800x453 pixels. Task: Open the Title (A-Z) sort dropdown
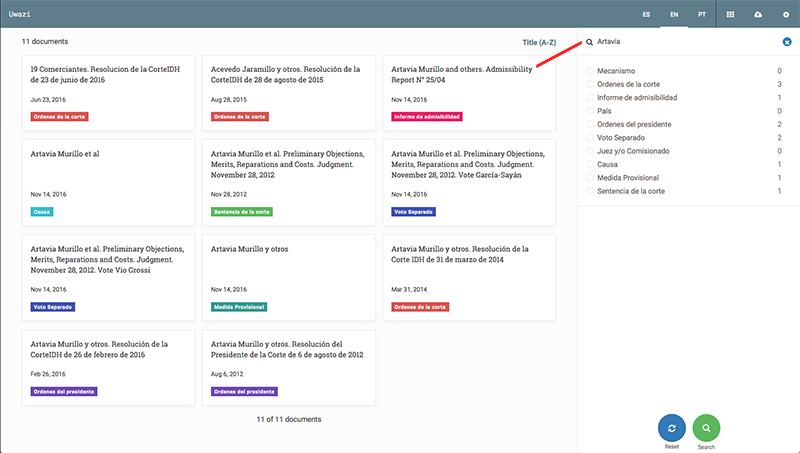tap(539, 43)
